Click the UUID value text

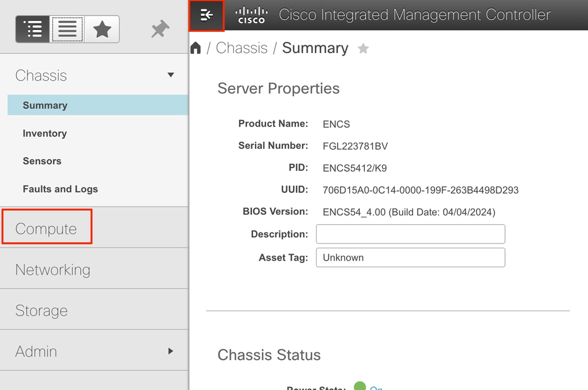click(420, 190)
